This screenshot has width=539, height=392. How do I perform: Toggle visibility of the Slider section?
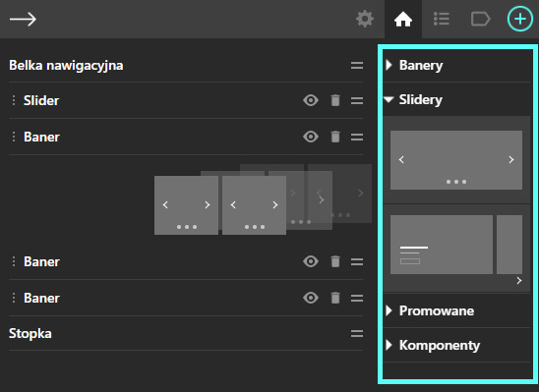pyautogui.click(x=311, y=100)
